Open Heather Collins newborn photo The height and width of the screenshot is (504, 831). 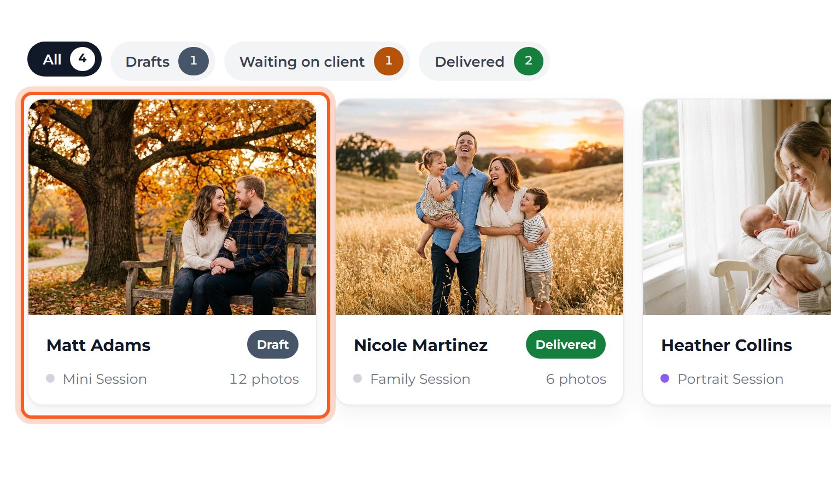(x=737, y=207)
